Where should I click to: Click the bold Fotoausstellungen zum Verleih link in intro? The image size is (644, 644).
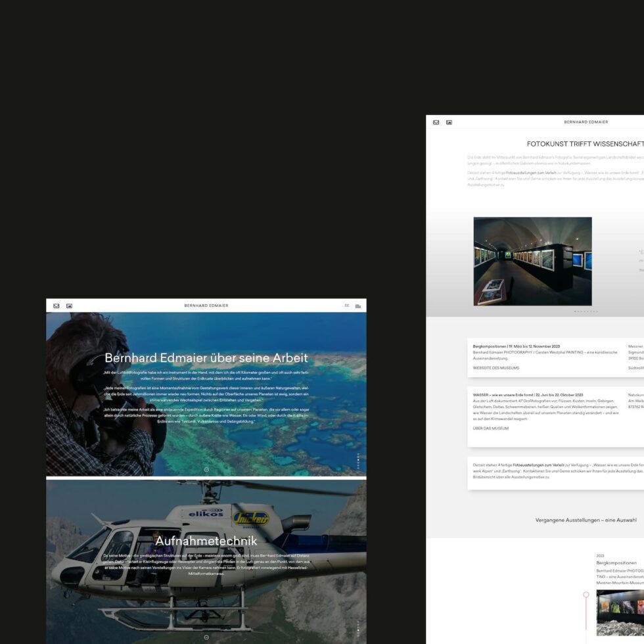[530, 172]
